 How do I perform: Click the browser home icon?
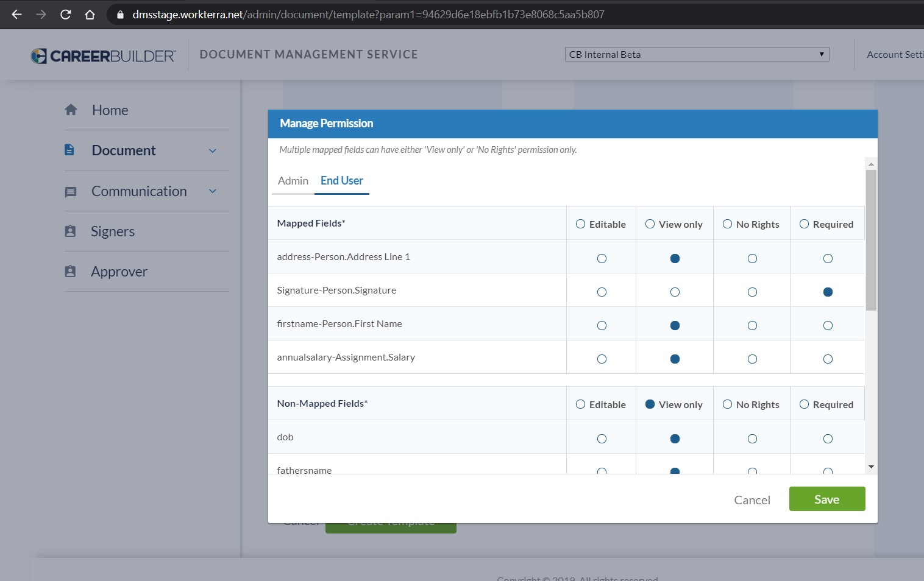point(90,14)
